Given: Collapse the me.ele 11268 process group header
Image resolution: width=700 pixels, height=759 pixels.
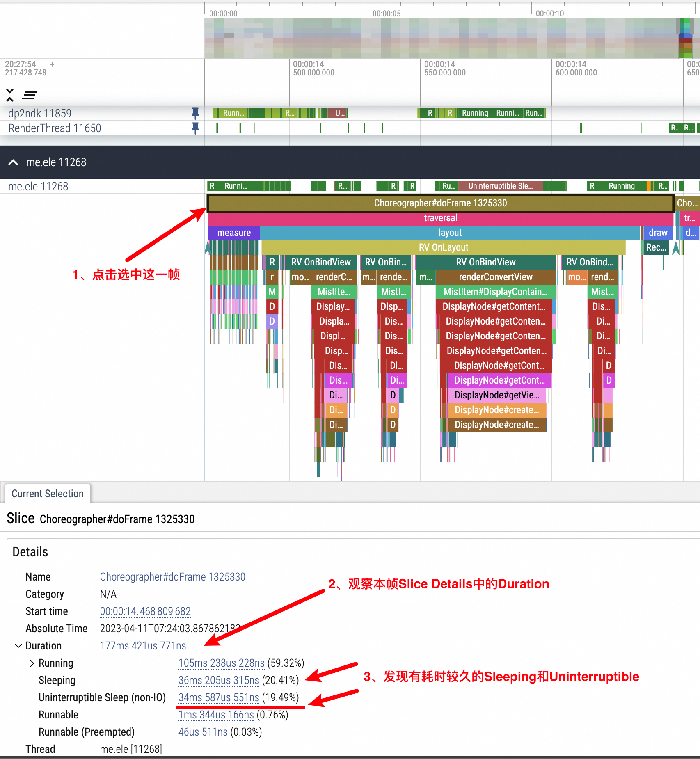Looking at the screenshot, I should [14, 162].
